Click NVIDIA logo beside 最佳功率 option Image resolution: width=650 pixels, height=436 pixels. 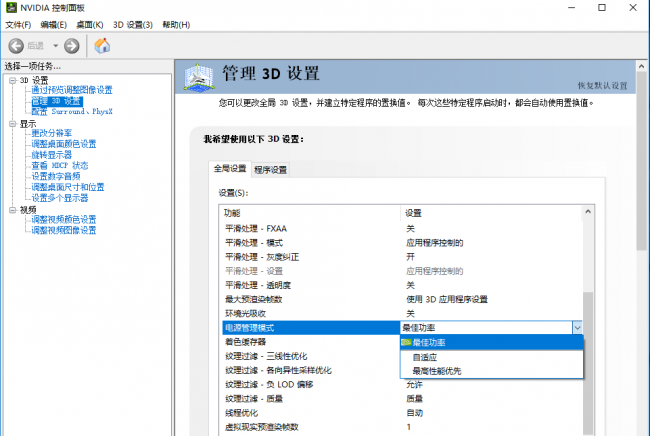406,342
